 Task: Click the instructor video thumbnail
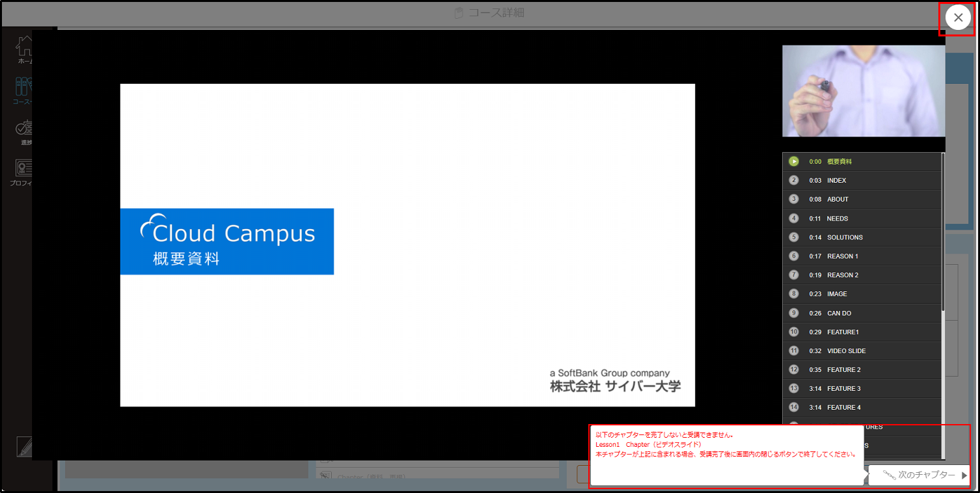click(x=864, y=91)
